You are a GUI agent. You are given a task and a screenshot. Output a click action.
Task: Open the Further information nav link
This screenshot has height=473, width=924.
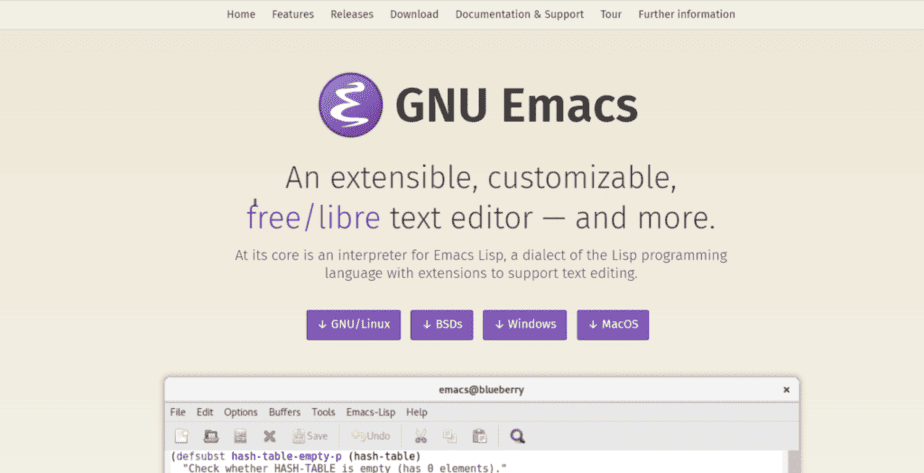[687, 14]
